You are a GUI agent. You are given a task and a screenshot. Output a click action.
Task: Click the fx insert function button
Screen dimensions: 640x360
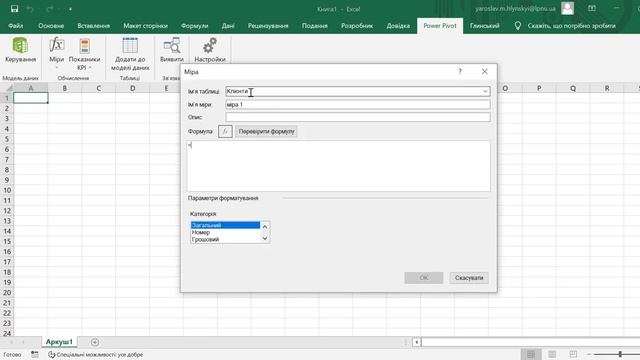(225, 131)
